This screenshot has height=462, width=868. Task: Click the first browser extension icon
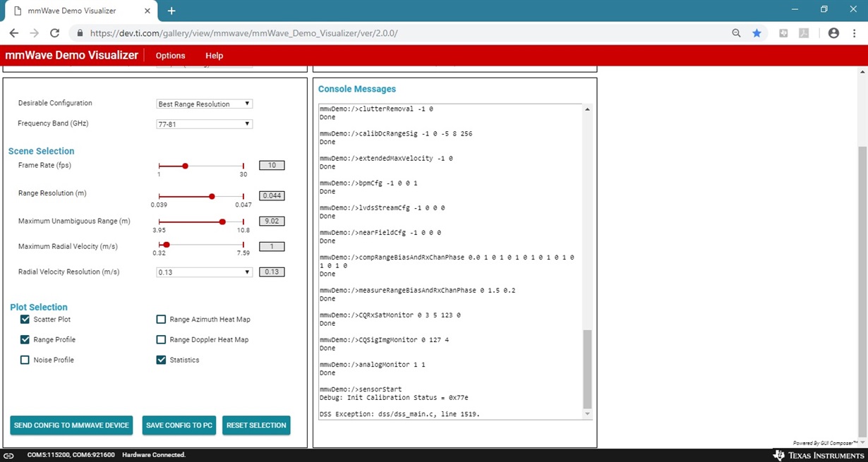[783, 33]
